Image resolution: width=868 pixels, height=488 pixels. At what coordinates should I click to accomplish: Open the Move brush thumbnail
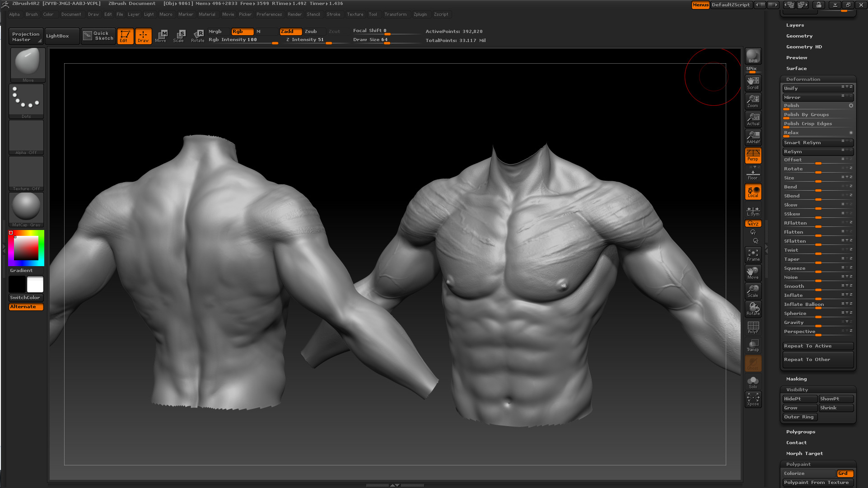pos(27,65)
